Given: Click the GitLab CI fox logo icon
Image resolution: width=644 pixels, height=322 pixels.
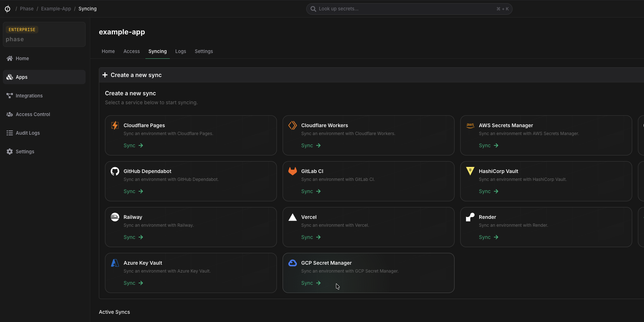Looking at the screenshot, I should coord(293,171).
